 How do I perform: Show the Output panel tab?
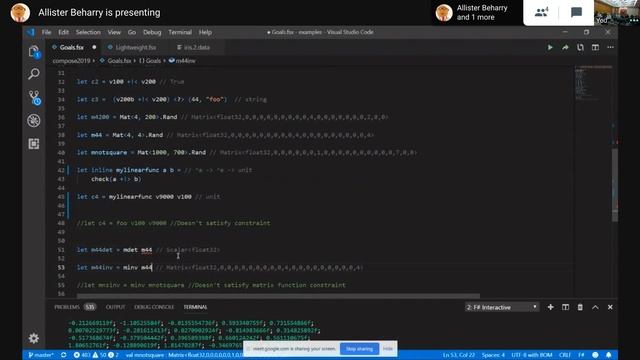pos(116,307)
